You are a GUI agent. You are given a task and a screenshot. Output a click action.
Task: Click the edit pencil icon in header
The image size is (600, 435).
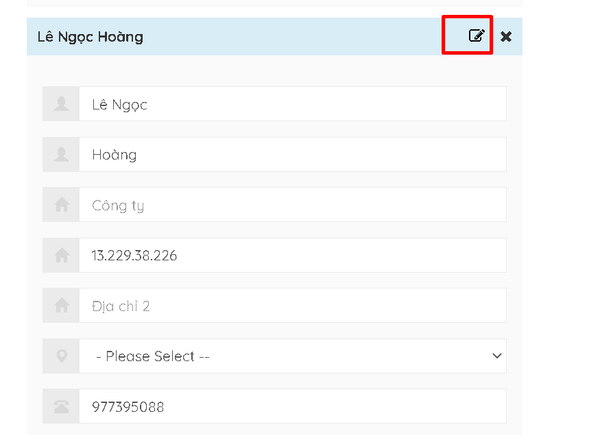click(x=476, y=36)
